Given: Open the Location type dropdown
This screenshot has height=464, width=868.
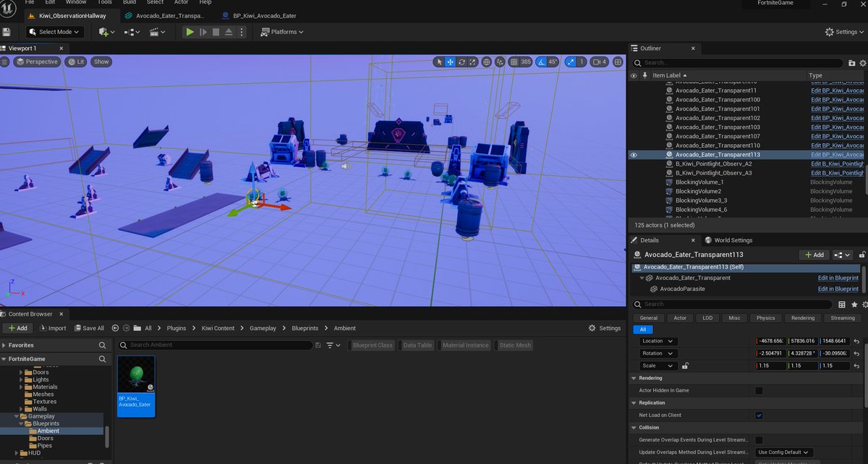Looking at the screenshot, I should pos(658,341).
